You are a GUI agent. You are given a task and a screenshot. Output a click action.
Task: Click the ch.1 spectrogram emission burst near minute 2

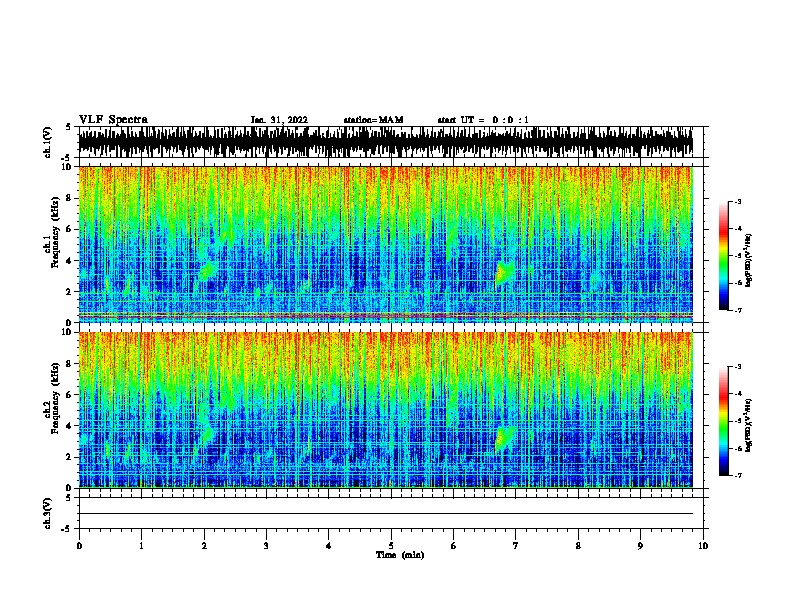pyautogui.click(x=207, y=270)
